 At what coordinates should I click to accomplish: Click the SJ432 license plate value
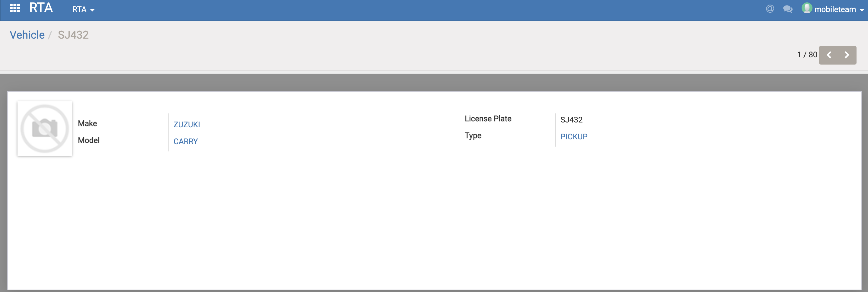click(572, 120)
